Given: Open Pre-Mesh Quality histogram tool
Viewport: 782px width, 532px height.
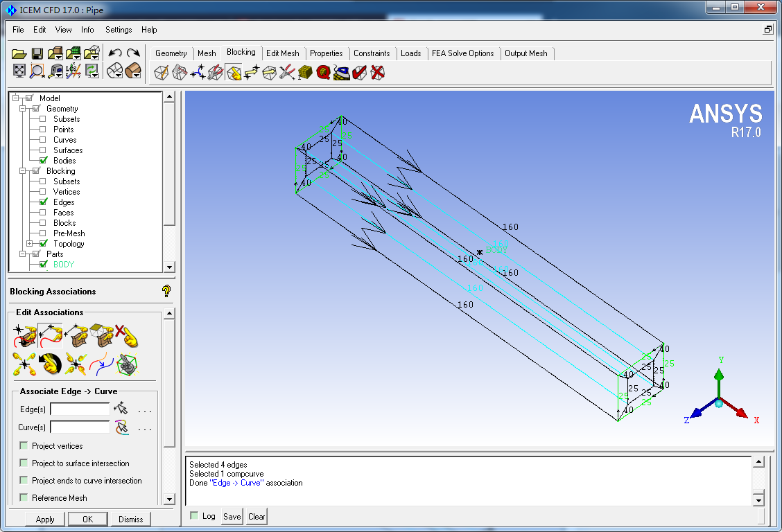Looking at the screenshot, I should pyautogui.click(x=323, y=73).
